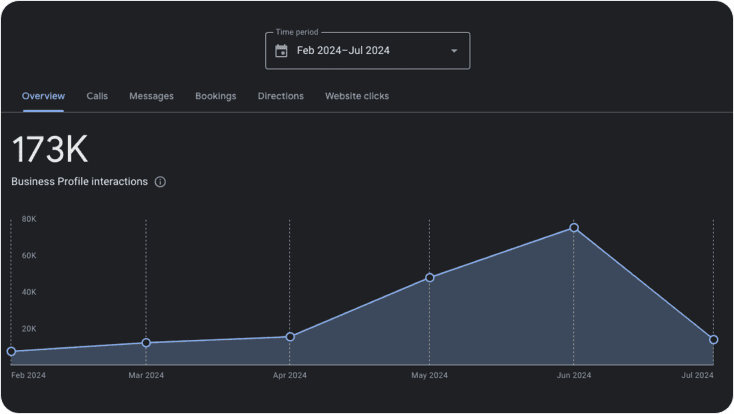Select the Feb 2024 data point
734x414 pixels.
point(11,351)
